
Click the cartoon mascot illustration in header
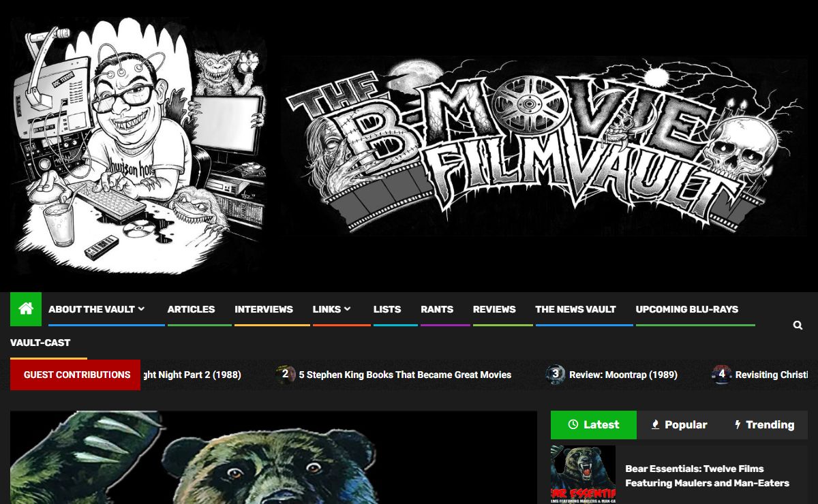[137, 146]
